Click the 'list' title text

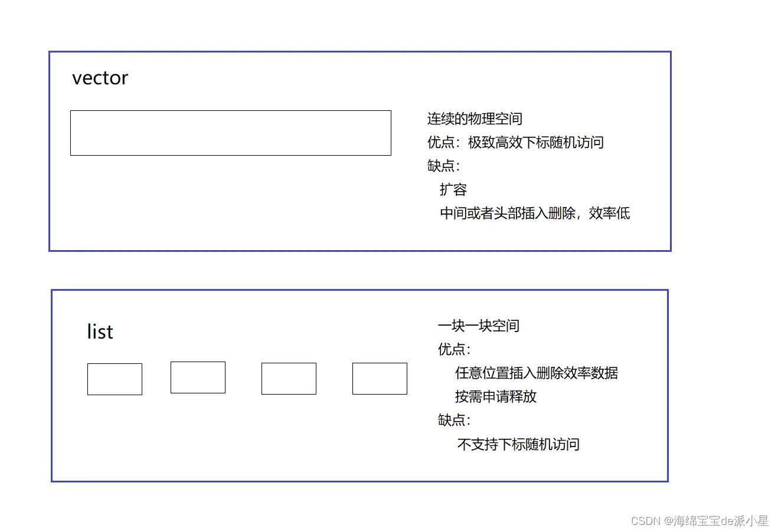[99, 331]
